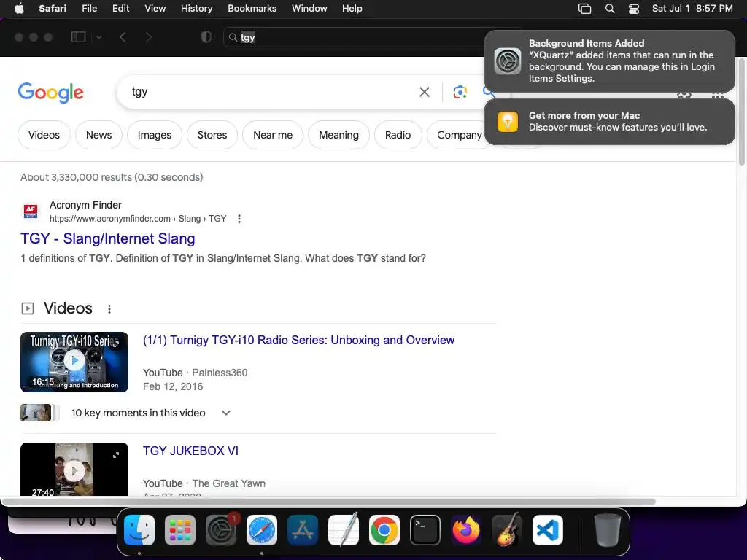
Task: Click the Acronym Finder favicon
Action: pos(31,211)
